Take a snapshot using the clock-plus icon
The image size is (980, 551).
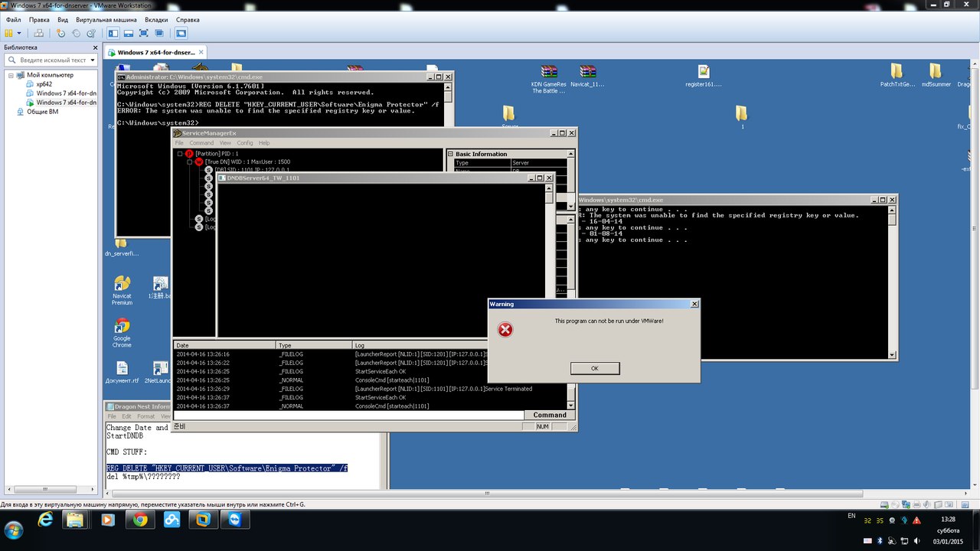click(x=60, y=34)
